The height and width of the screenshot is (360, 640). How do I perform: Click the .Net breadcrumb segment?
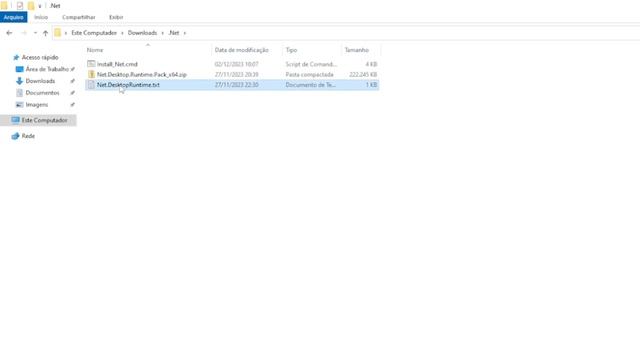coord(174,33)
